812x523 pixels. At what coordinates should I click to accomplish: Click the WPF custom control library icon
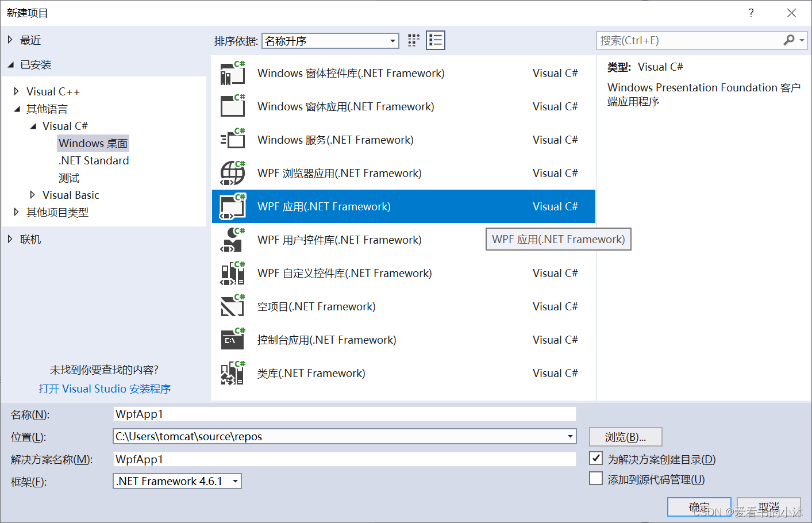coord(233,273)
